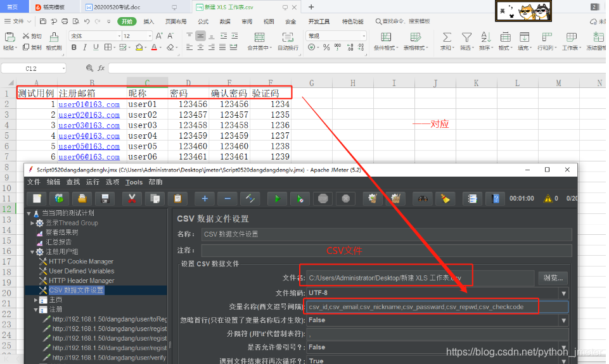609x364 pixels.
Task: Click JMeter Search binoculars icon
Action: pyautogui.click(x=423, y=199)
